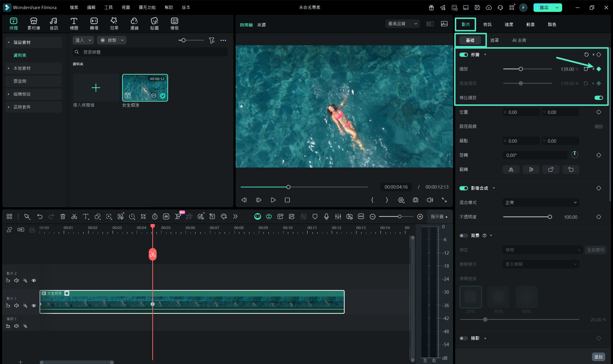
Task: Click the 重設 reset button
Action: tap(598, 357)
